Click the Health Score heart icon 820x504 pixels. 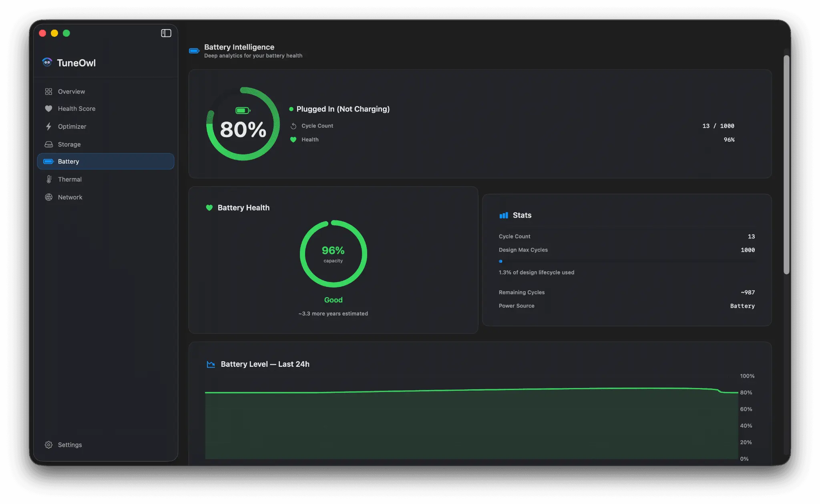(48, 108)
